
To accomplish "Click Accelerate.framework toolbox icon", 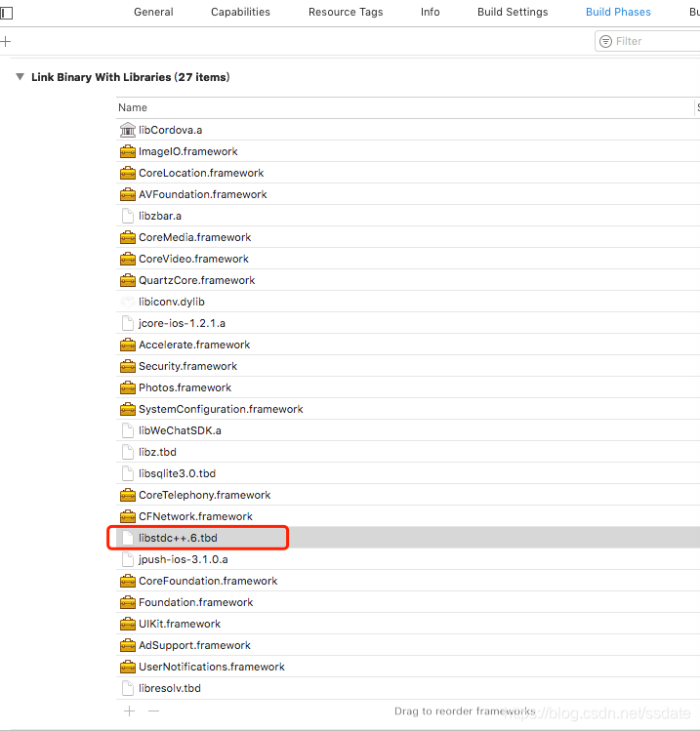I will click(127, 345).
